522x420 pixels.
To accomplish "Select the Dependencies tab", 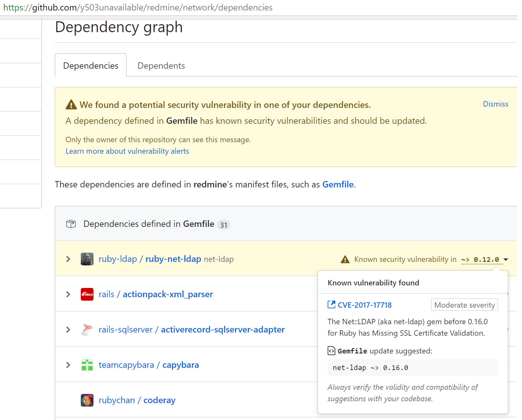I will pos(91,66).
